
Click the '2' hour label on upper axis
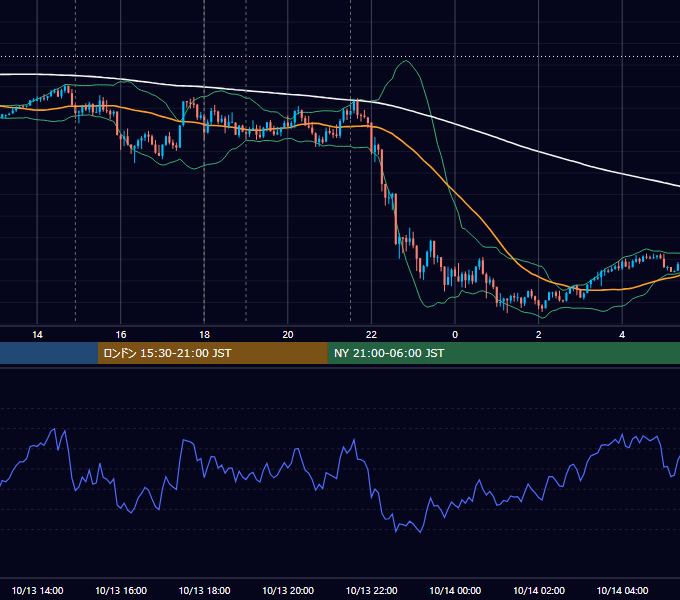[x=539, y=335]
